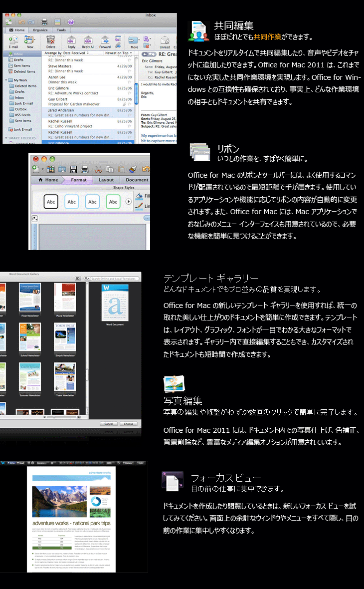Open Steve Masters' Dinner this week email
This screenshot has width=364, height=589.
[x=89, y=68]
